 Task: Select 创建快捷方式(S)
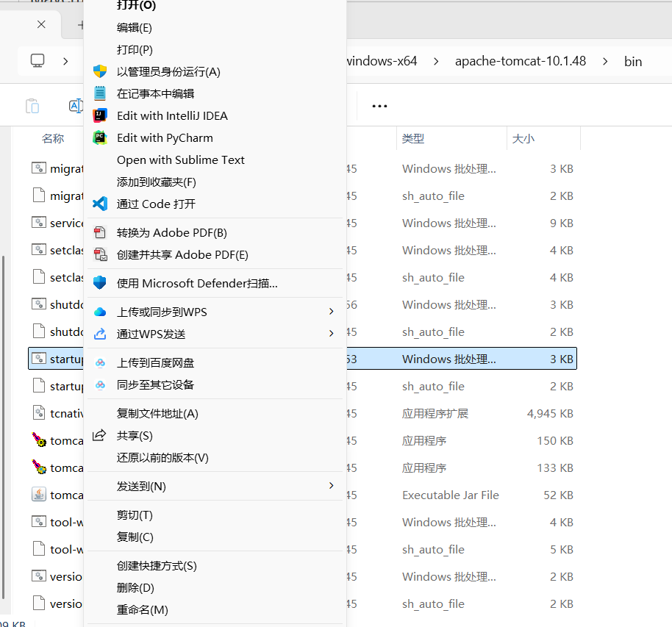[215, 566]
